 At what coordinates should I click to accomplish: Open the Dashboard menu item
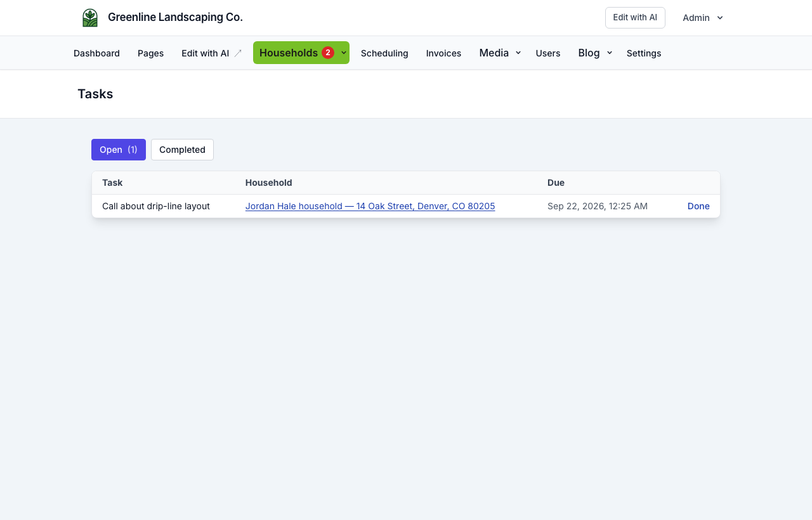[96, 53]
